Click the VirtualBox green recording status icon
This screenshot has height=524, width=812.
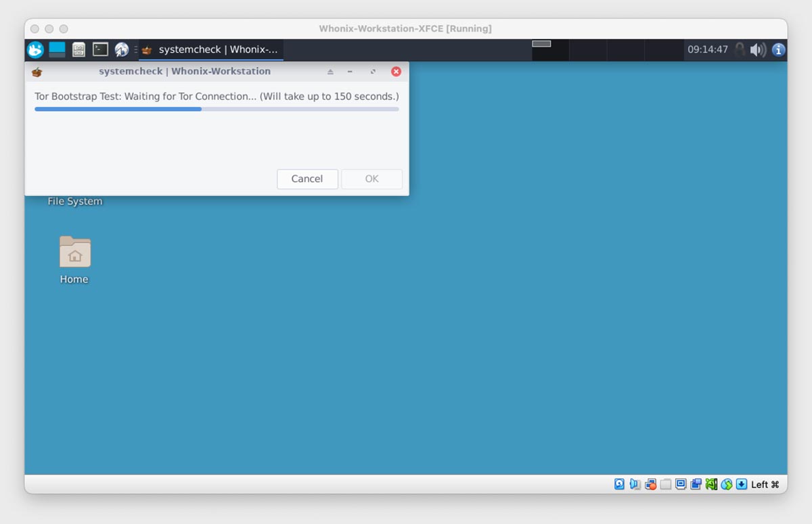coord(711,484)
